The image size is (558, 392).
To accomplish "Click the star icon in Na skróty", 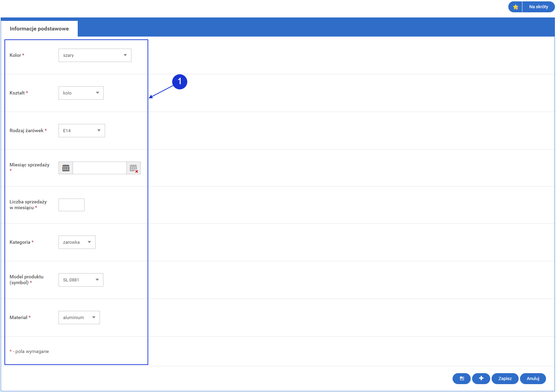I will [x=515, y=7].
